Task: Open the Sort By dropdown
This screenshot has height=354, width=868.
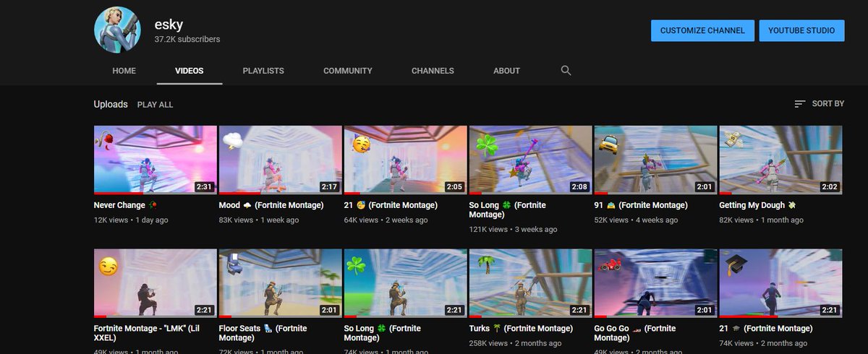Action: (x=819, y=104)
